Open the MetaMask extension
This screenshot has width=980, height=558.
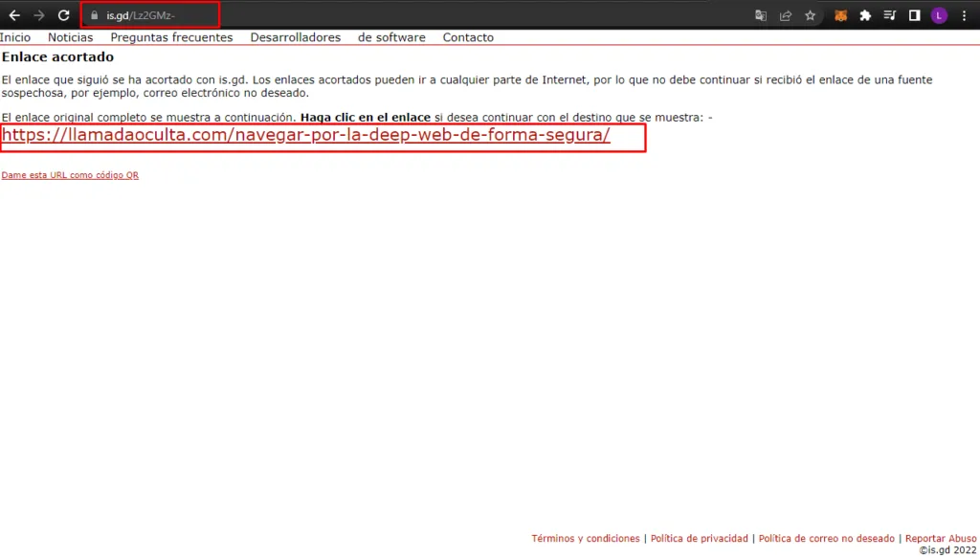click(x=842, y=14)
